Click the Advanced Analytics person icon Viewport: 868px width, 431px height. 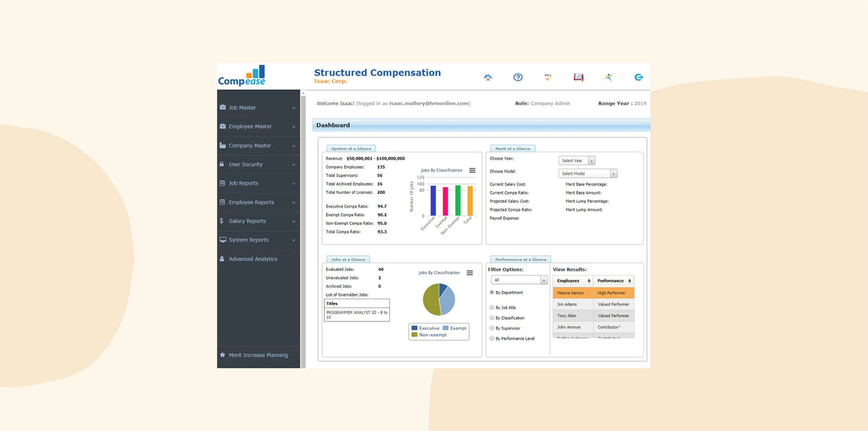222,259
